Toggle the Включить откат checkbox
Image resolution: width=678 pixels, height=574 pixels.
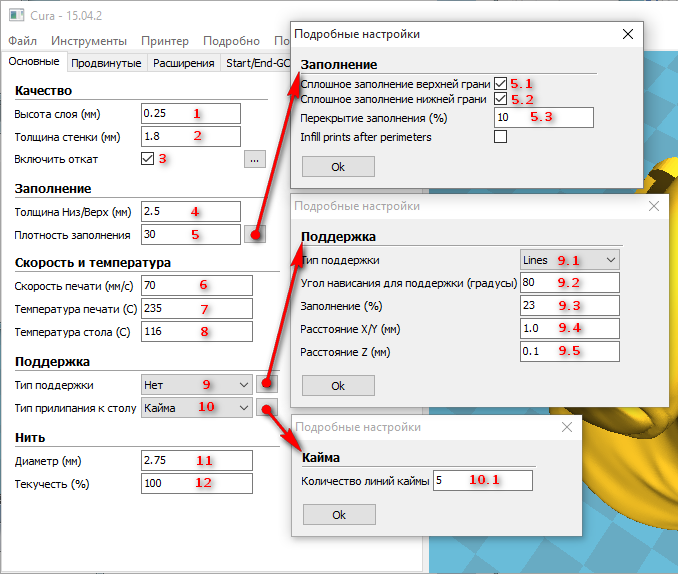[148, 159]
